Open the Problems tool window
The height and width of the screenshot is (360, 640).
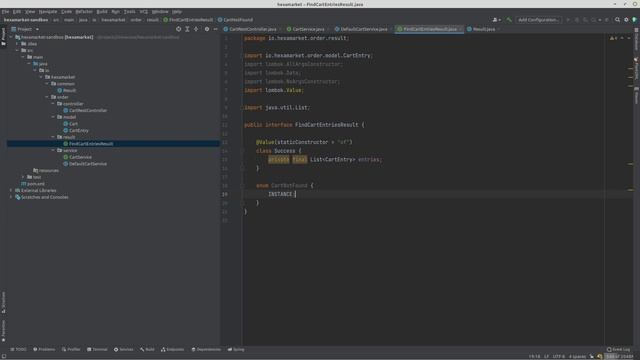pyautogui.click(x=44, y=349)
